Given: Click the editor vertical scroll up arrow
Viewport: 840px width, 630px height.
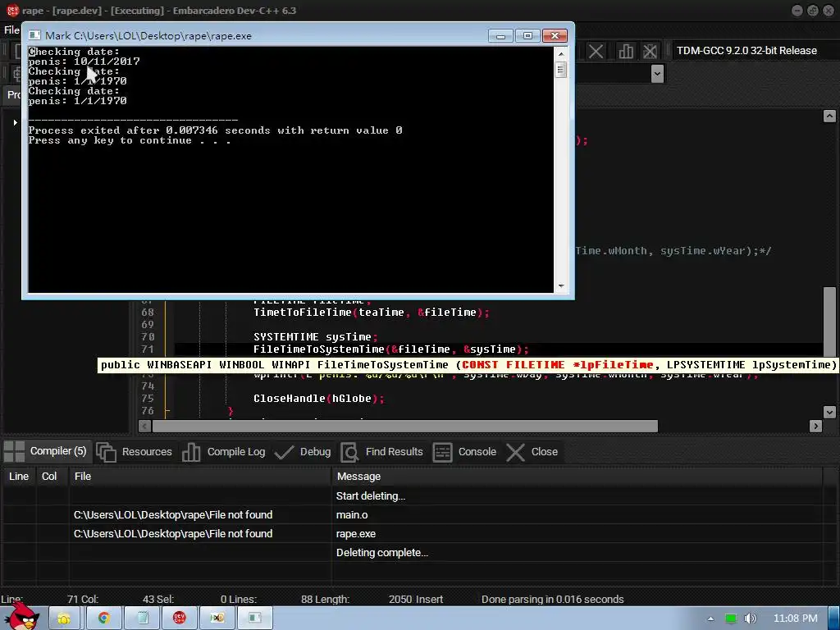Looking at the screenshot, I should tap(829, 116).
